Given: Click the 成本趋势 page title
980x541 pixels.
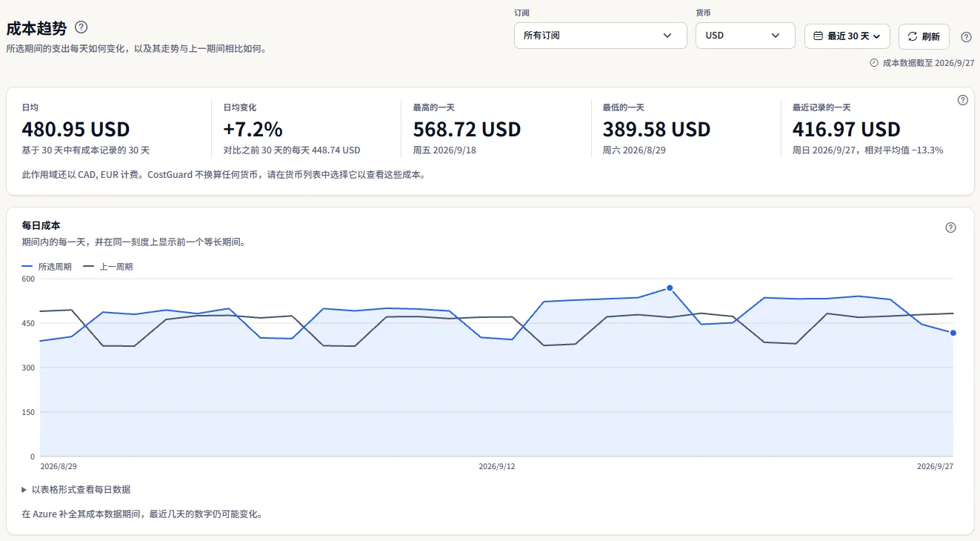Looking at the screenshot, I should pyautogui.click(x=36, y=28).
